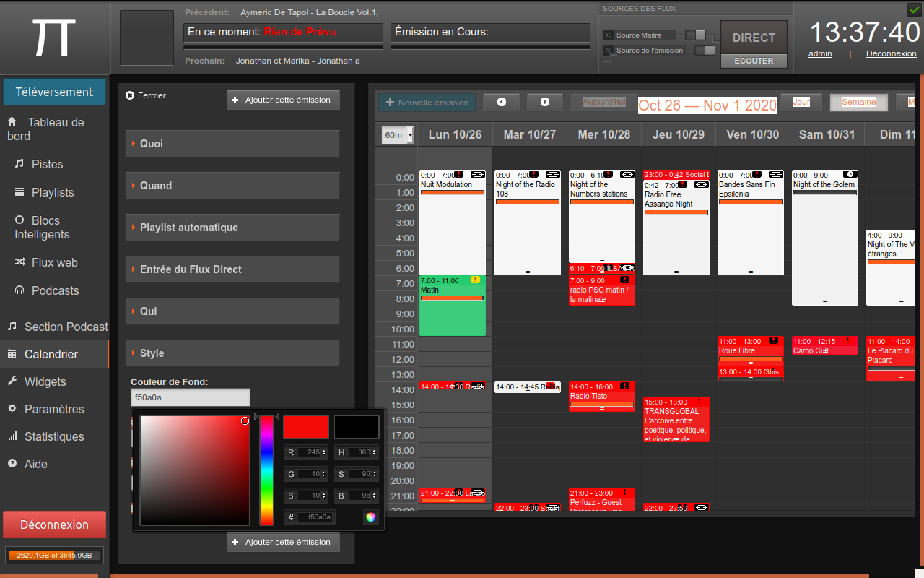
Task: Open the color wheel picker icon
Action: (x=370, y=517)
